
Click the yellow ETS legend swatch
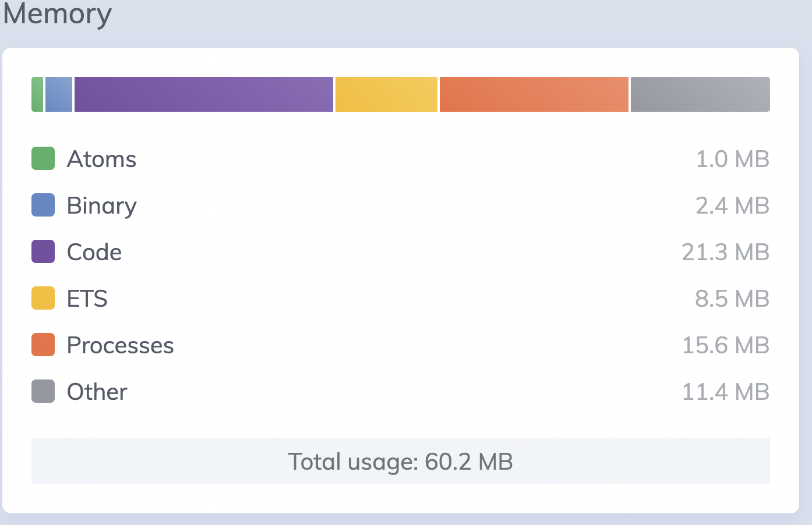coord(43,298)
